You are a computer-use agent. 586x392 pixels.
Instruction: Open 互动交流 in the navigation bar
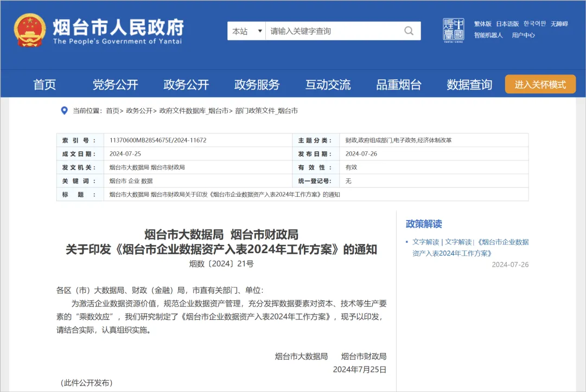click(x=328, y=85)
